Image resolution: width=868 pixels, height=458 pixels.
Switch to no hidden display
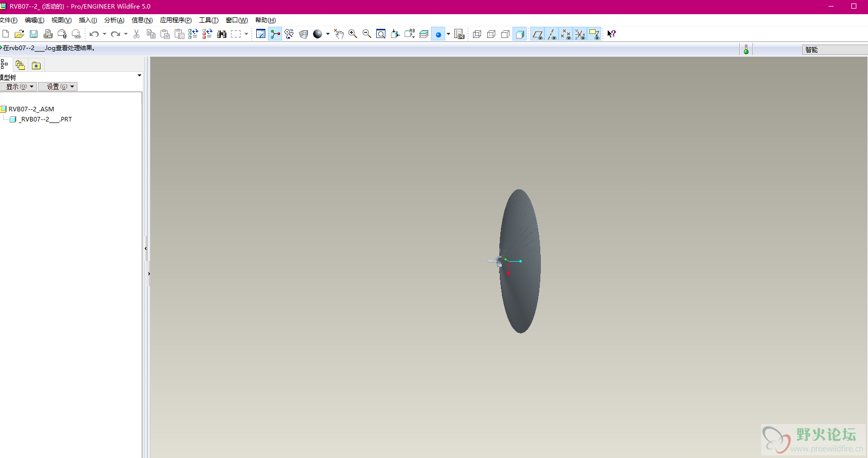(505, 34)
